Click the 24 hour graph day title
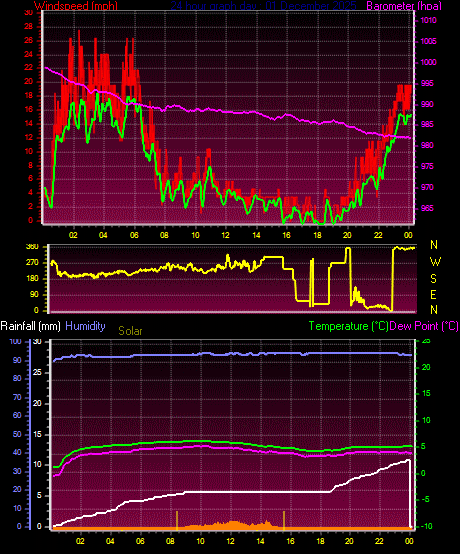The height and width of the screenshot is (554, 460). pos(263,5)
